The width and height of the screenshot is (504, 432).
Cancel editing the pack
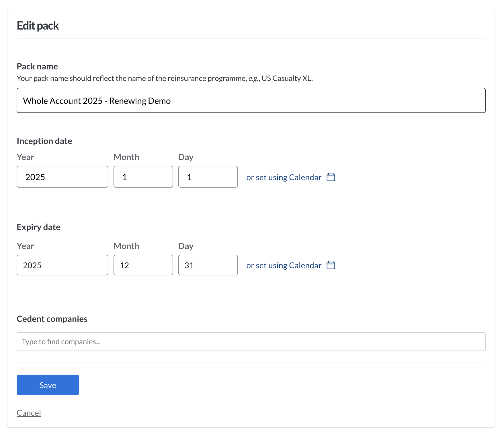(x=29, y=413)
